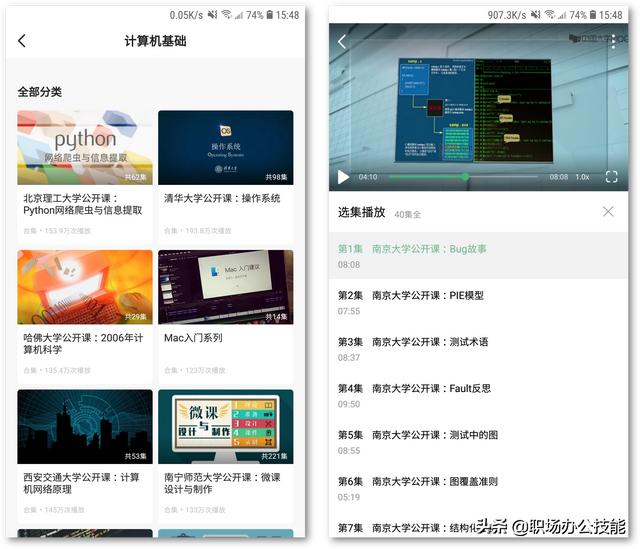The width and height of the screenshot is (640, 549).
Task: Tap the title 南宁师范大学公开课：微课设计与制作
Action: [222, 483]
